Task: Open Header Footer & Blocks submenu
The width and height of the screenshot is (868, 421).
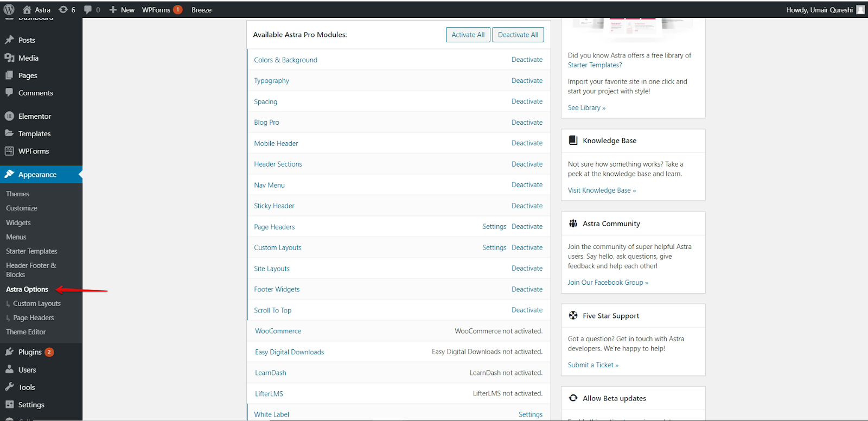Action: tap(31, 270)
